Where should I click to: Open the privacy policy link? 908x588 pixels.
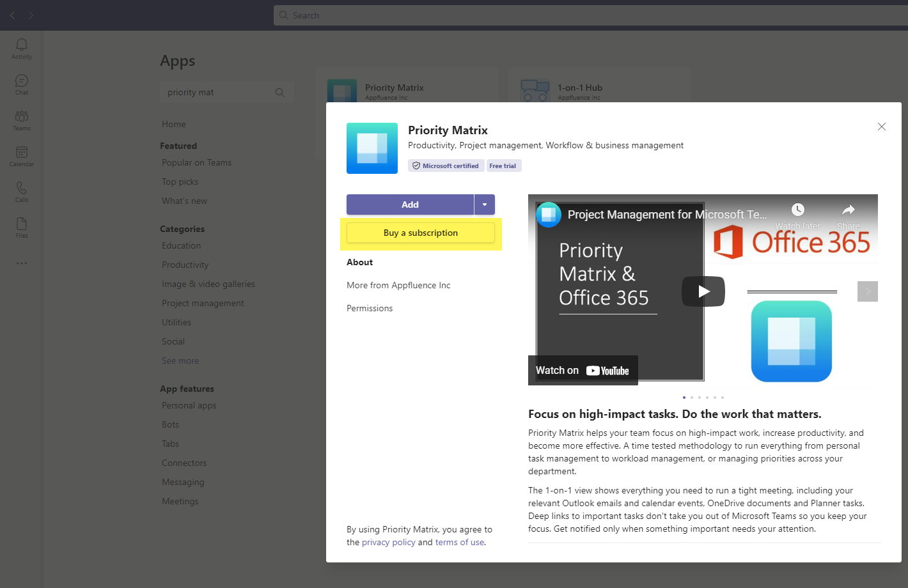tap(388, 542)
